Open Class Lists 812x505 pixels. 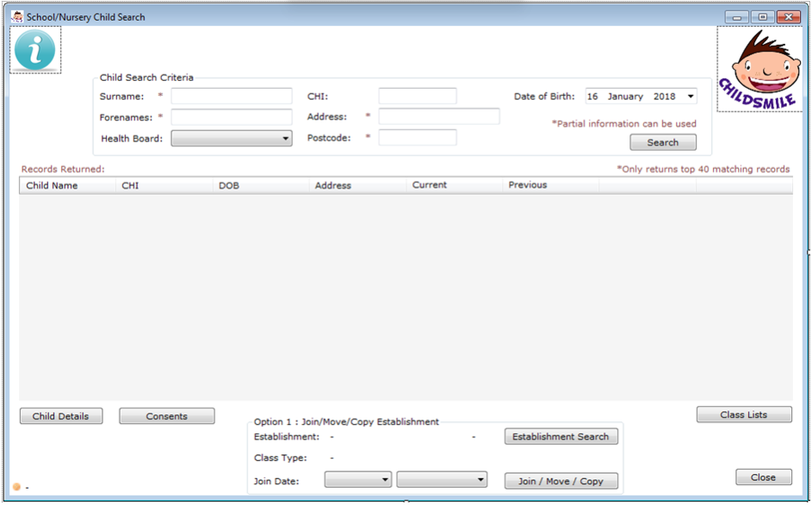(x=743, y=415)
